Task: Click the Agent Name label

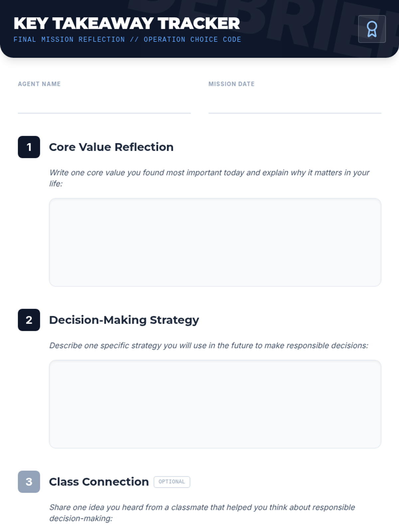Action: tap(39, 84)
